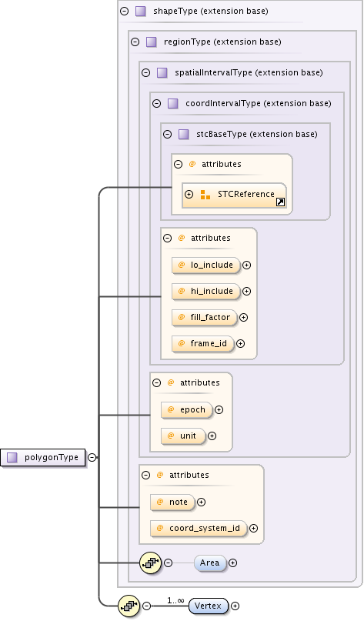Expand the epoch attribute details
Screen dimensions: 364x621
(219, 409)
